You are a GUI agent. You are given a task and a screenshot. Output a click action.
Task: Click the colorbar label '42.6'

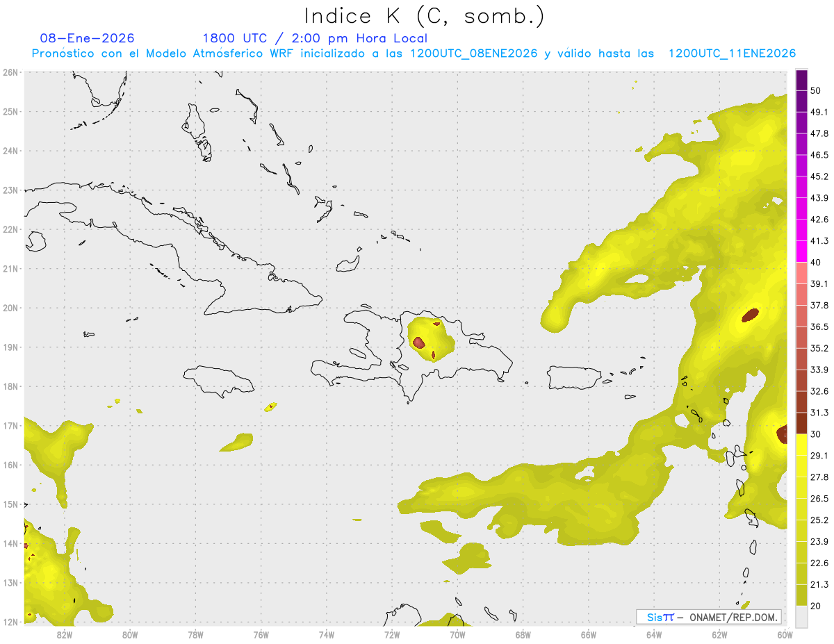click(x=819, y=220)
